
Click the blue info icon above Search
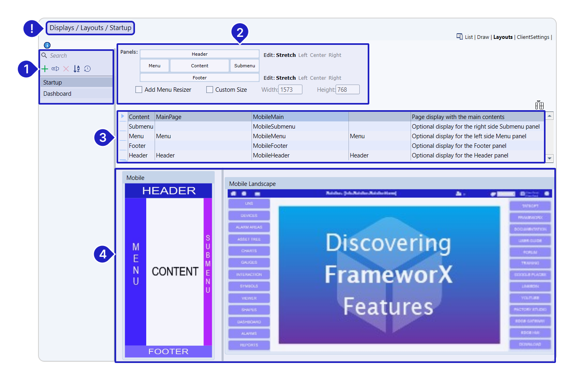pos(47,45)
